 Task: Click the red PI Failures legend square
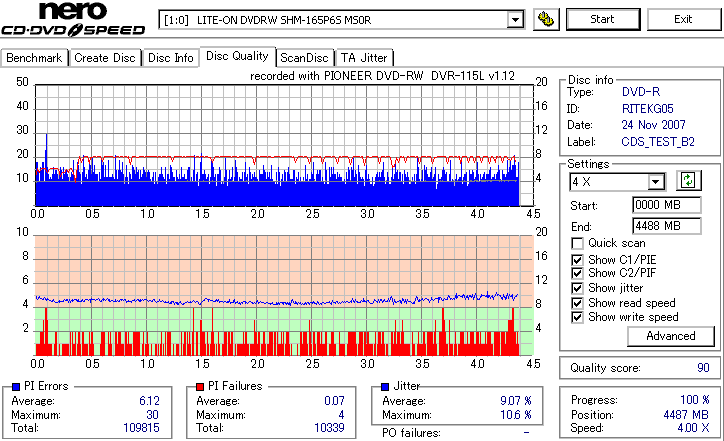point(200,387)
